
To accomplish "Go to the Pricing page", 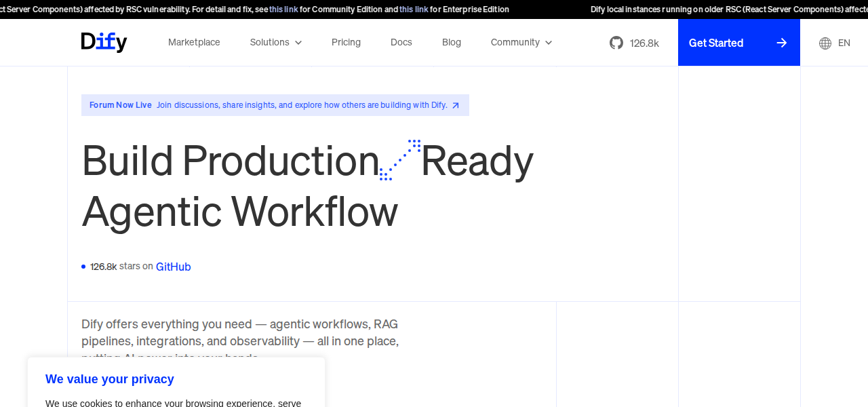I will pos(346,42).
